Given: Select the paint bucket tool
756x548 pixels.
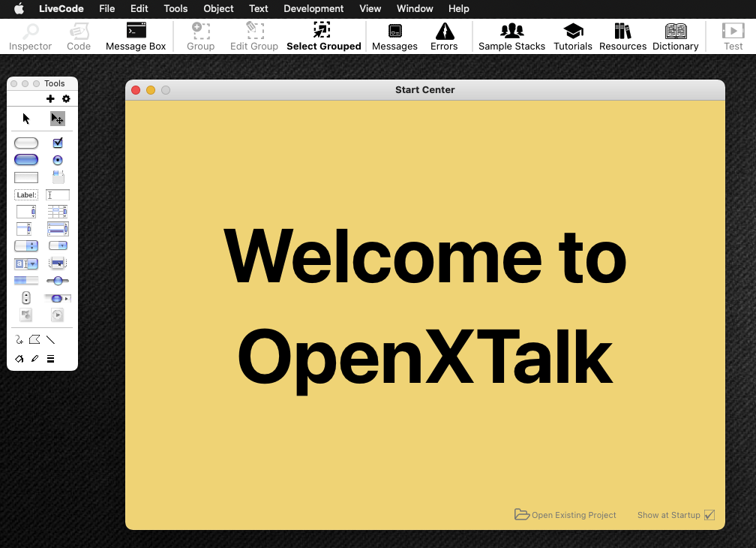Looking at the screenshot, I should point(19,359).
